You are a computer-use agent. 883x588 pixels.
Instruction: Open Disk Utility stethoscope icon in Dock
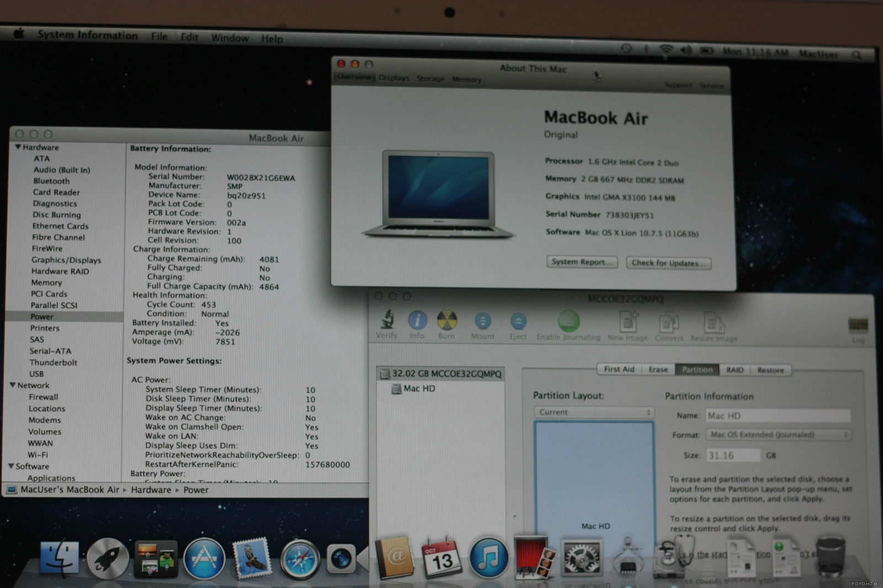[673, 558]
